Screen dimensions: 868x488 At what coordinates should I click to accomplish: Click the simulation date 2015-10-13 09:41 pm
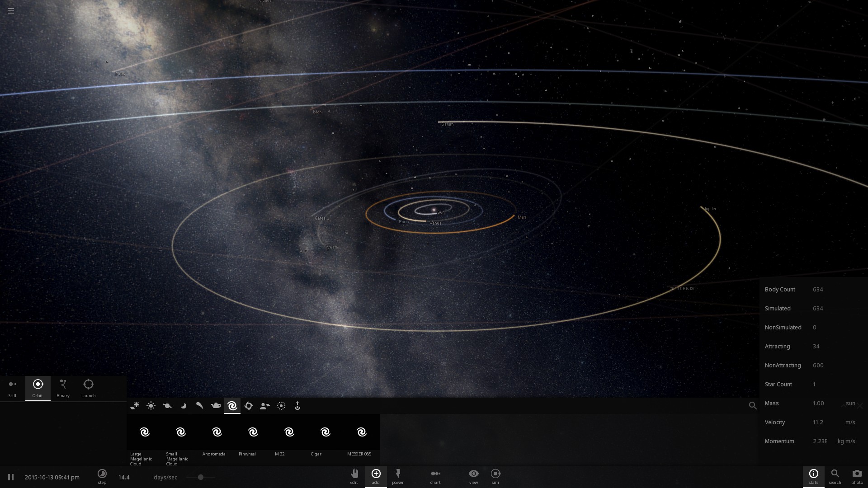(x=52, y=478)
